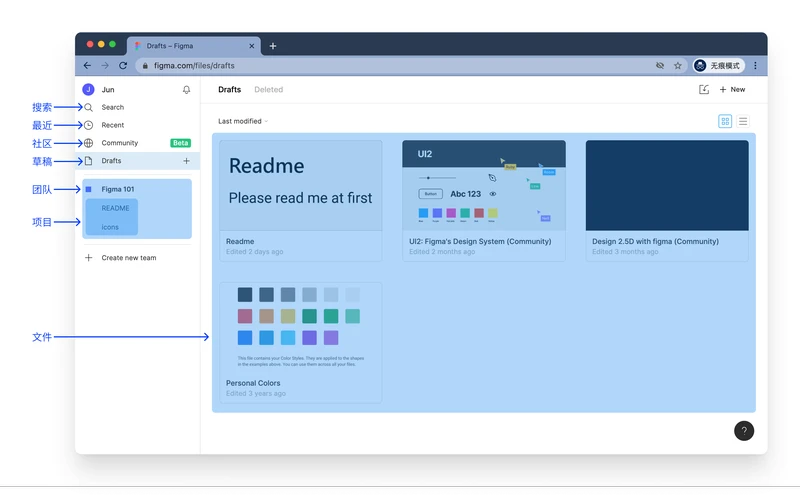This screenshot has height=500, width=800.
Task: Click Edited 3 years ago text
Action: [256, 393]
